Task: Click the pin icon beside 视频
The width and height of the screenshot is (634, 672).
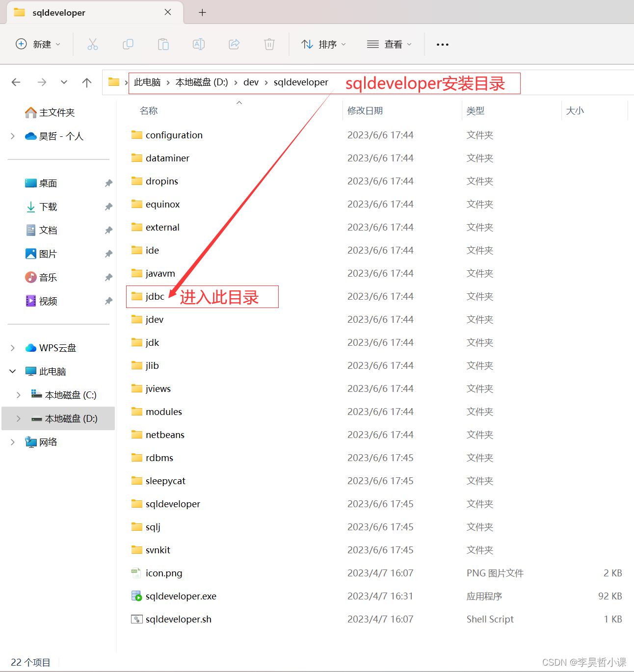Action: [108, 301]
